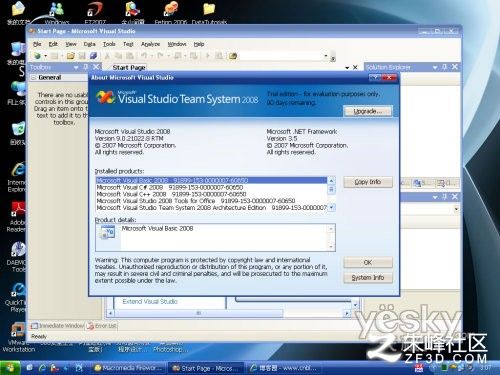Click OK in About dialog
This screenshot has width=500, height=375.
coord(368,263)
